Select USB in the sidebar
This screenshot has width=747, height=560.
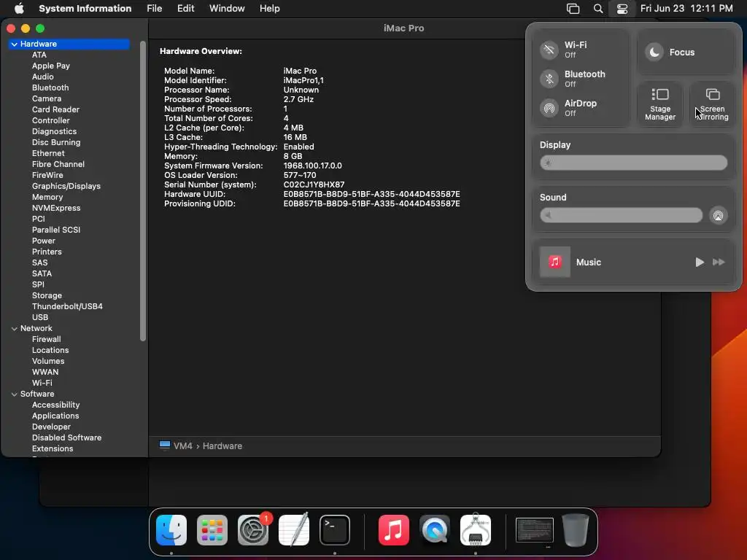(x=40, y=318)
